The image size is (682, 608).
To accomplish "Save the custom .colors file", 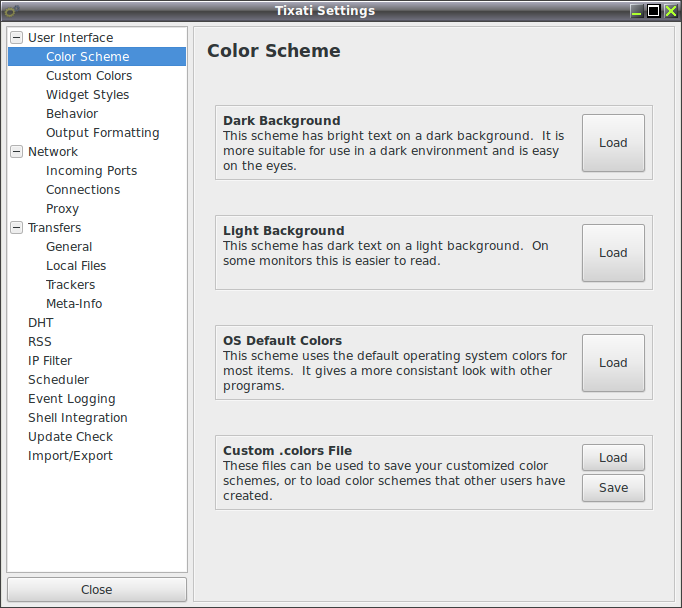I will coord(613,488).
